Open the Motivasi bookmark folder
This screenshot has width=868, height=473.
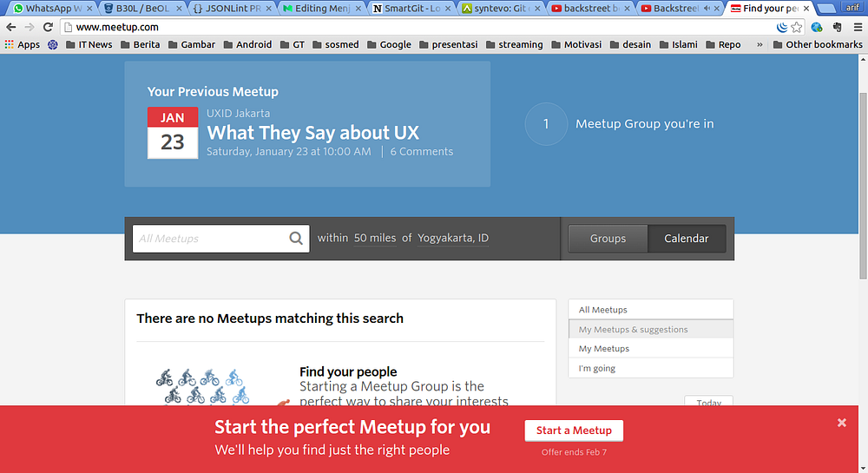click(576, 45)
